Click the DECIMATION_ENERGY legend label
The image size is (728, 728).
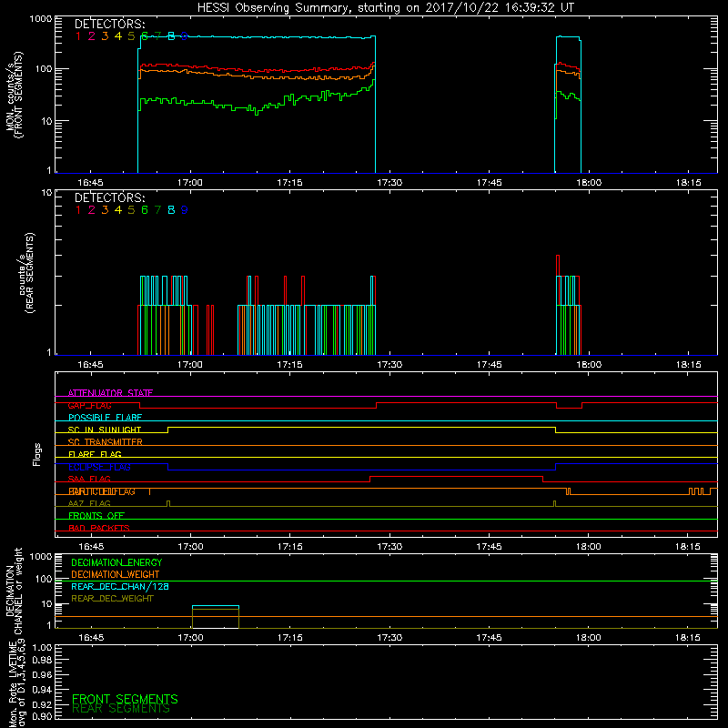coord(116,562)
